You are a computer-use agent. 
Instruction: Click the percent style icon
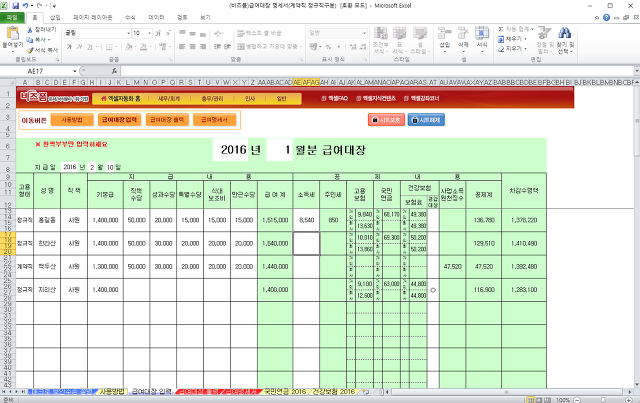328,47
